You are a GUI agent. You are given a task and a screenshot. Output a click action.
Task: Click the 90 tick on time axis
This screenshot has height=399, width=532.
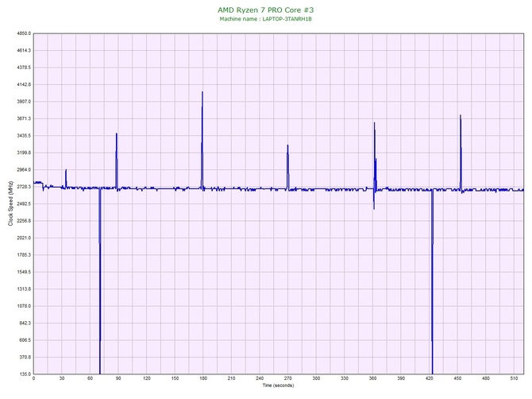(x=118, y=378)
